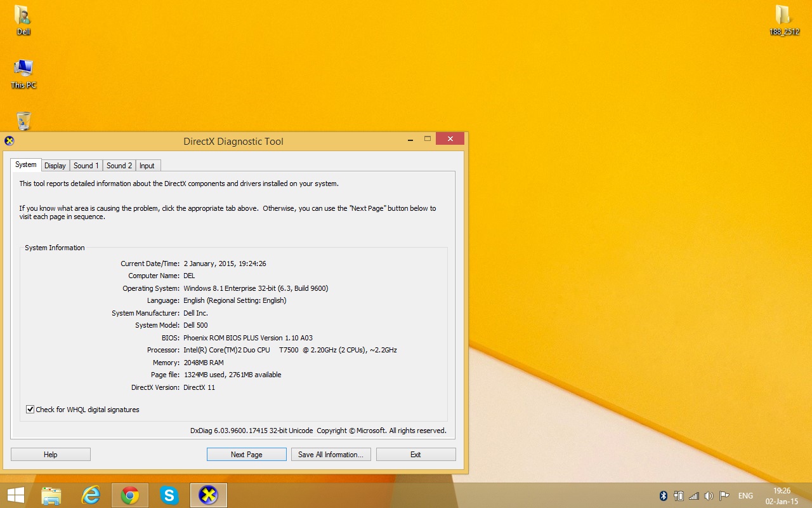The height and width of the screenshot is (508, 812).
Task: Click the Bluetooth tray icon
Action: (664, 496)
